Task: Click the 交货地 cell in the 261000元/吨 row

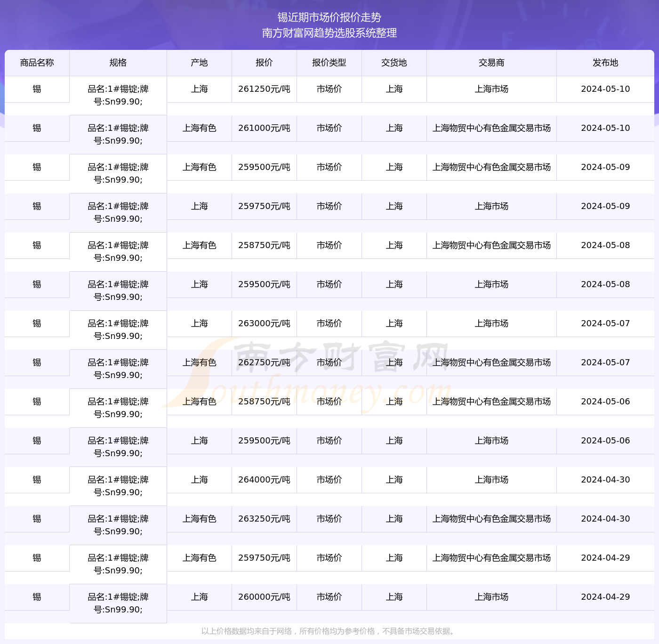Action: pyautogui.click(x=394, y=128)
